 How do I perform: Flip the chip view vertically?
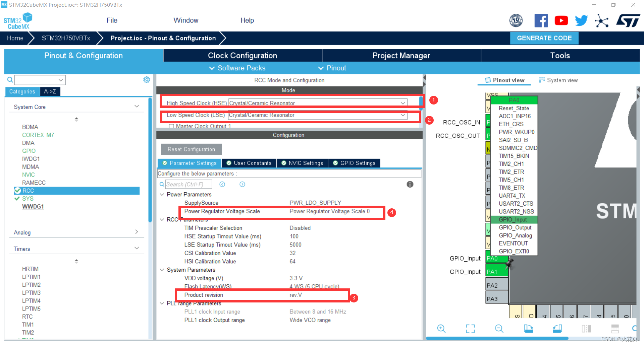coord(615,329)
